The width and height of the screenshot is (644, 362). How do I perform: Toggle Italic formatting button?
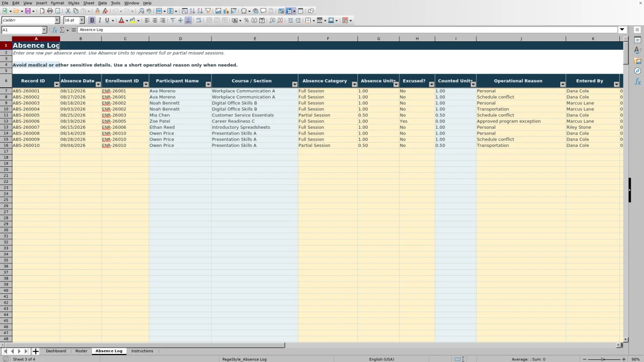[x=99, y=20]
